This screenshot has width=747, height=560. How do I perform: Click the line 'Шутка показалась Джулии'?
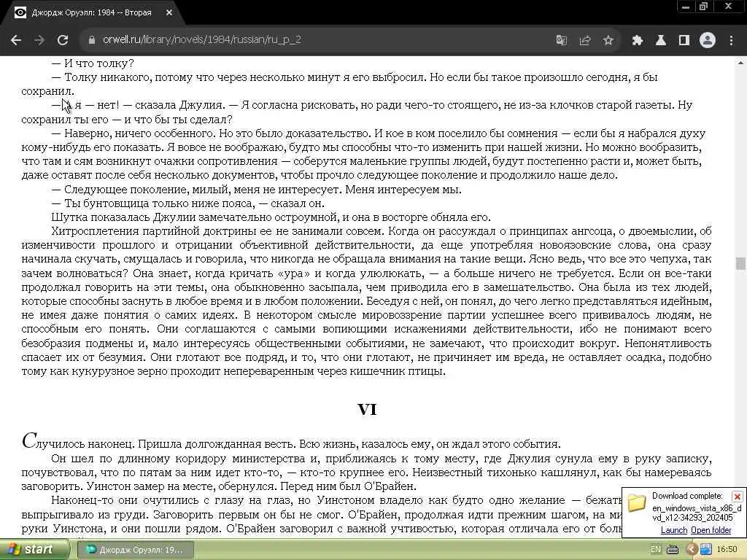point(271,217)
